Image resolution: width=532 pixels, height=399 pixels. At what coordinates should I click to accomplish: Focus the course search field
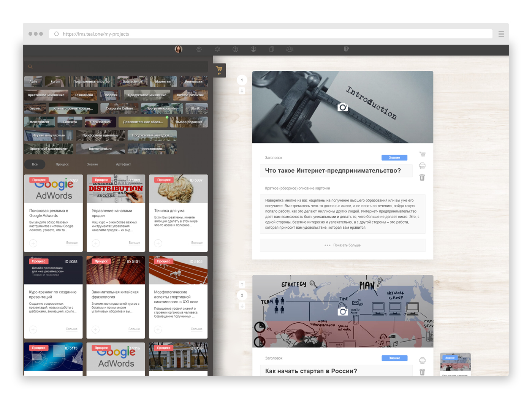pos(116,67)
